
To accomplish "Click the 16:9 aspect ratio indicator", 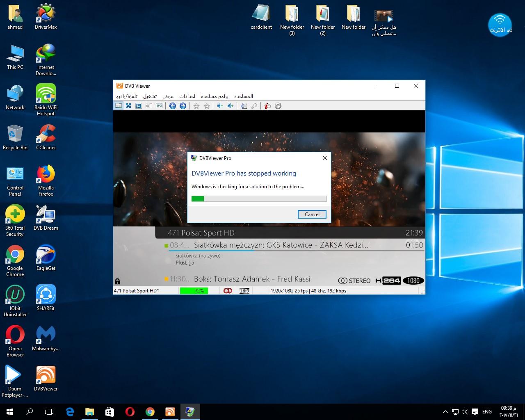I will pos(244,291).
